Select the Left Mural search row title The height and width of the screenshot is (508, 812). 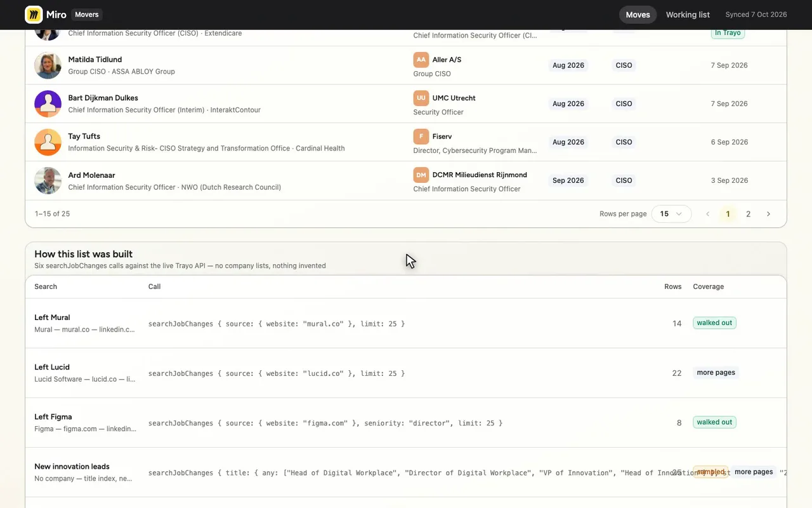[52, 317]
